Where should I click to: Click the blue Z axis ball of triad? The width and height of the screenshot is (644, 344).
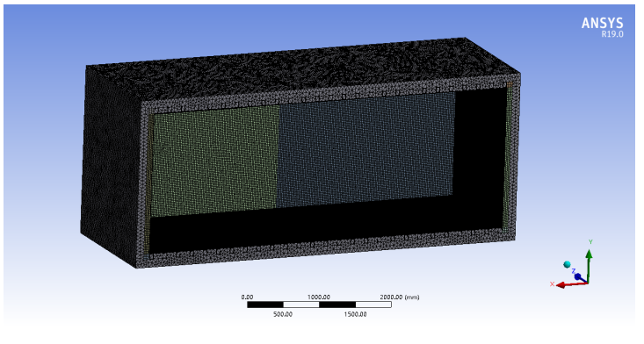(x=578, y=277)
